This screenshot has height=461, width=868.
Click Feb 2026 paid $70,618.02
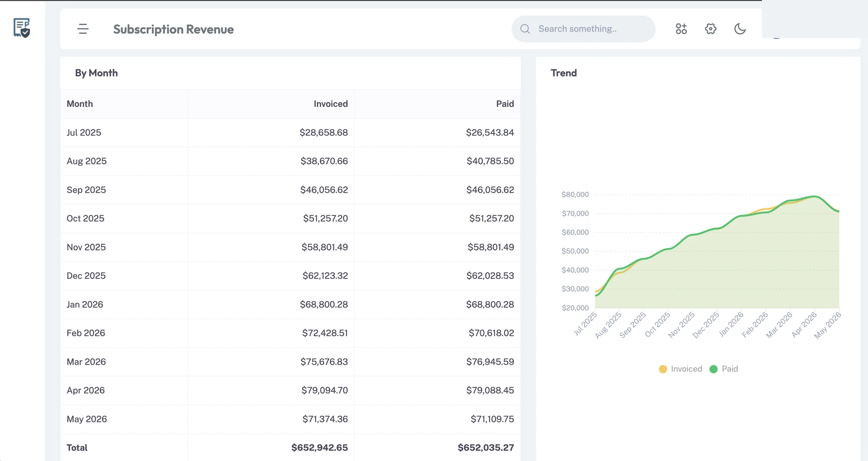coord(491,333)
